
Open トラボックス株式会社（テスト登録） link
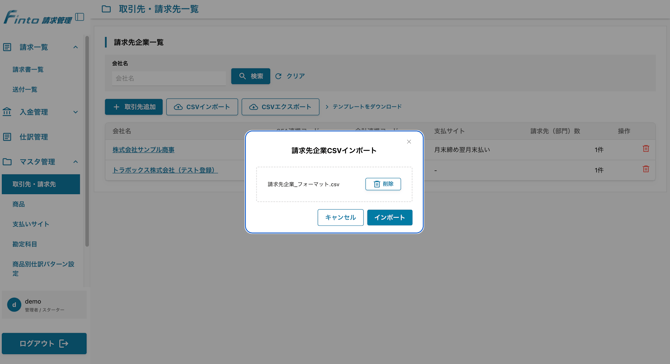(165, 170)
